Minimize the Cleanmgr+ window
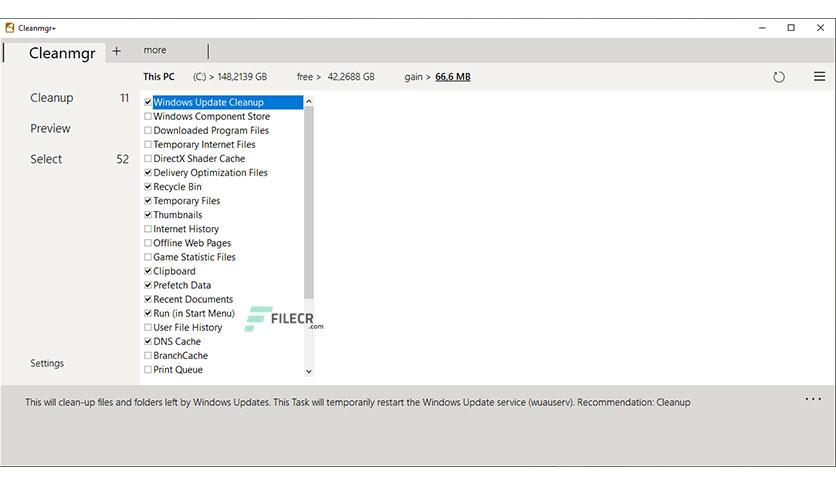836x484 pixels. [762, 28]
